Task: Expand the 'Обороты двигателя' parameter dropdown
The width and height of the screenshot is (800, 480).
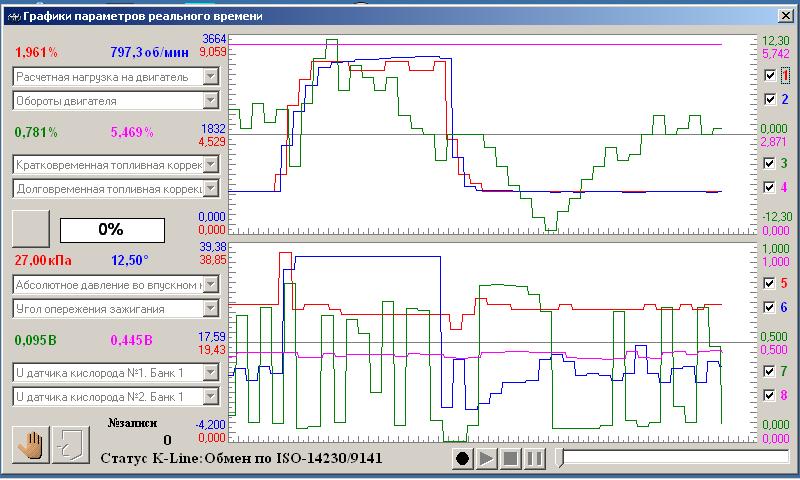Action: pyautogui.click(x=210, y=101)
